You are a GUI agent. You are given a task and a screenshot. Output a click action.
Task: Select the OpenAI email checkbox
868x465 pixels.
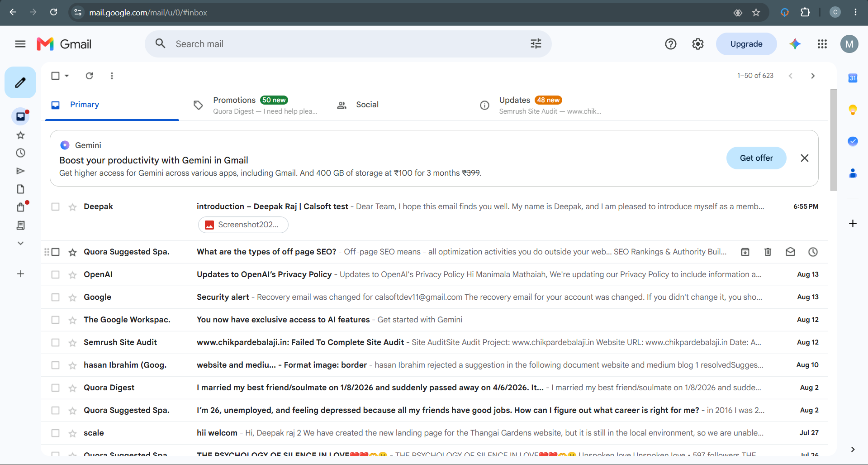(x=55, y=274)
